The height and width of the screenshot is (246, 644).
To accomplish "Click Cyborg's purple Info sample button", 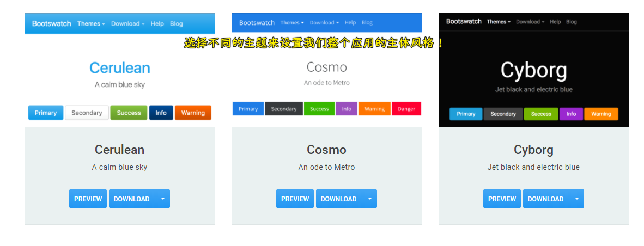I will tap(572, 114).
